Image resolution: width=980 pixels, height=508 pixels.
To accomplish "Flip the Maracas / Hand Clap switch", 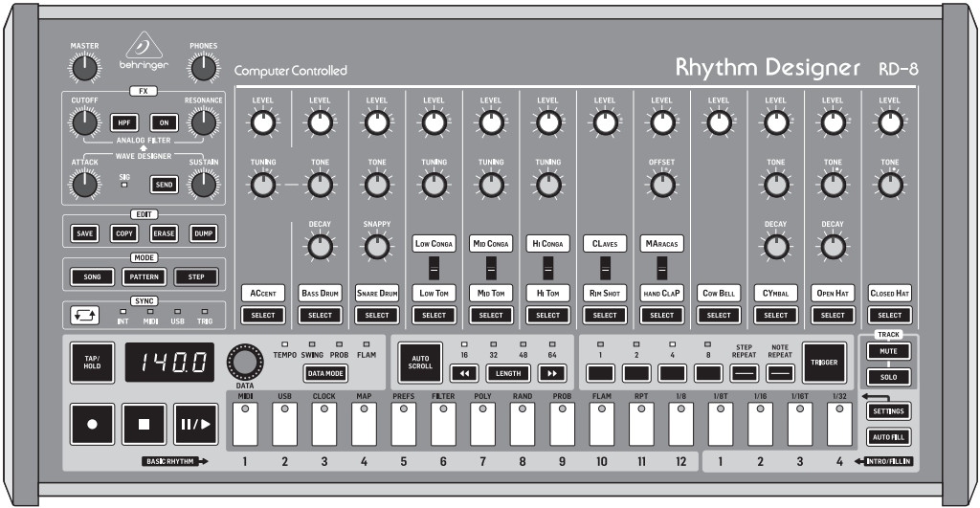I will [x=662, y=269].
